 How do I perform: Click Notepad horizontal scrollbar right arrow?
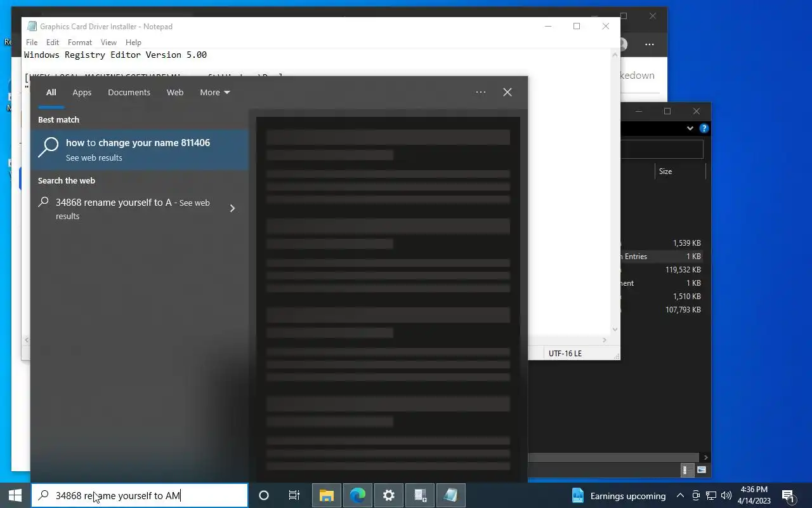605,340
